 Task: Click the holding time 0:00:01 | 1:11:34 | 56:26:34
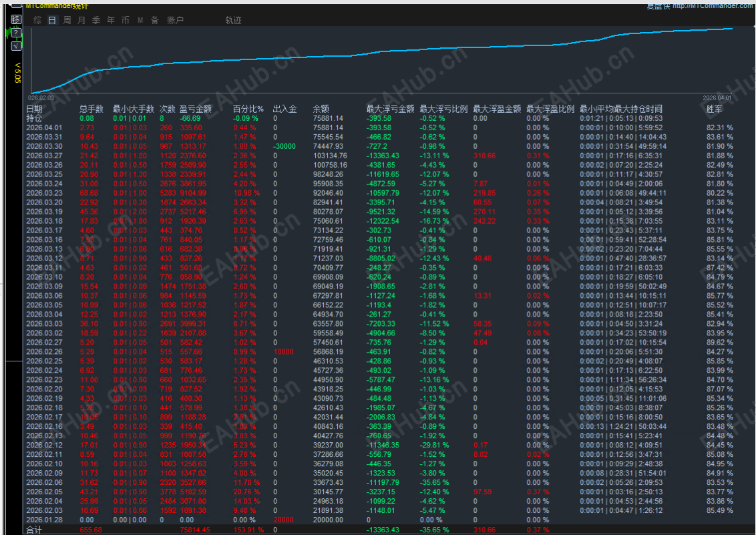pyautogui.click(x=623, y=380)
